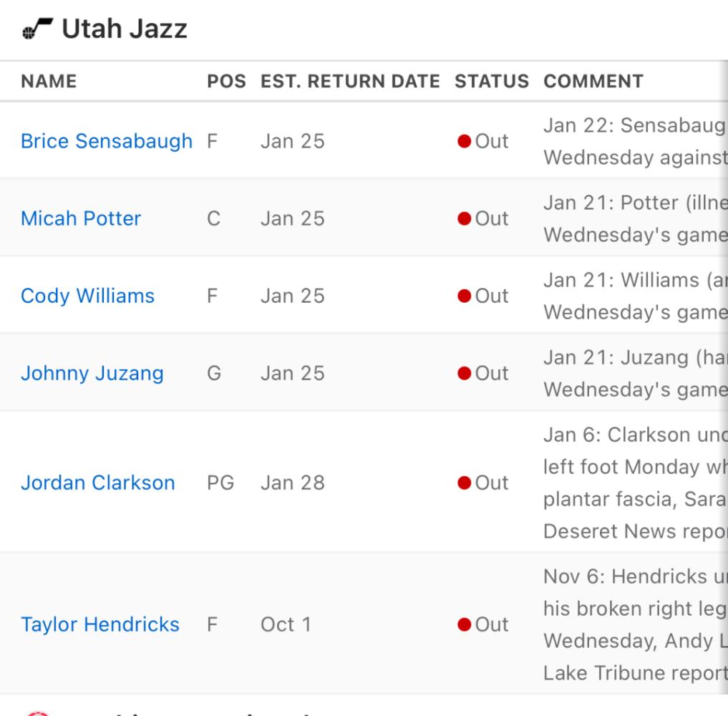The height and width of the screenshot is (716, 728).
Task: Click the red Out status dot for Sensabaugh
Action: [465, 141]
